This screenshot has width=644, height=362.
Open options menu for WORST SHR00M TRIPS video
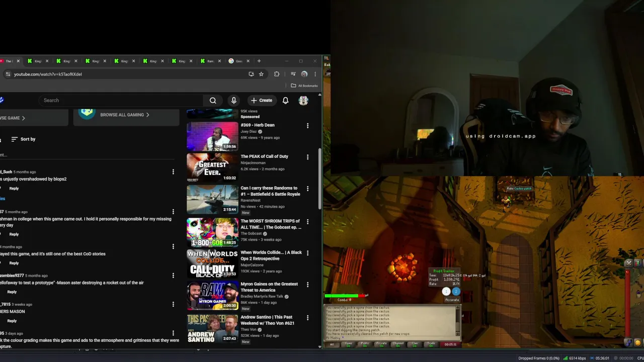pyautogui.click(x=307, y=222)
